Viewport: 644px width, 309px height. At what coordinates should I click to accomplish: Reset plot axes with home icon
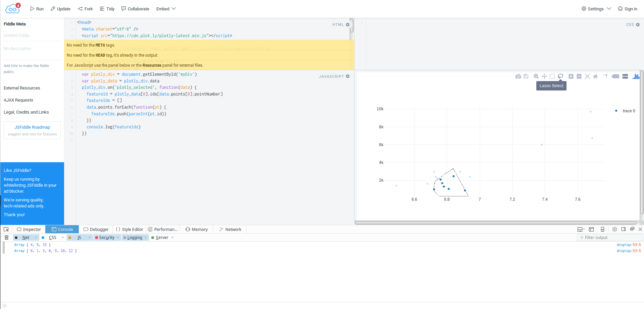[595, 76]
